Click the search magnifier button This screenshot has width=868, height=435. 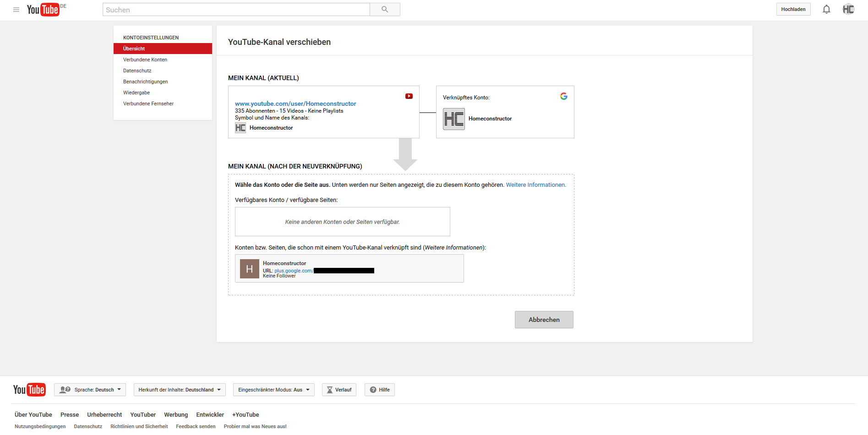point(385,10)
